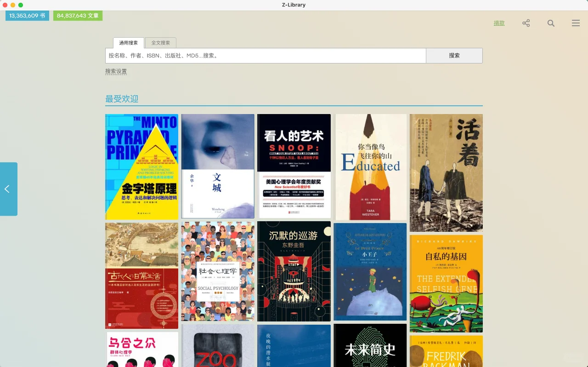Open the 自私的基因 book cover
Viewport: 588px width, 367px height.
446,284
